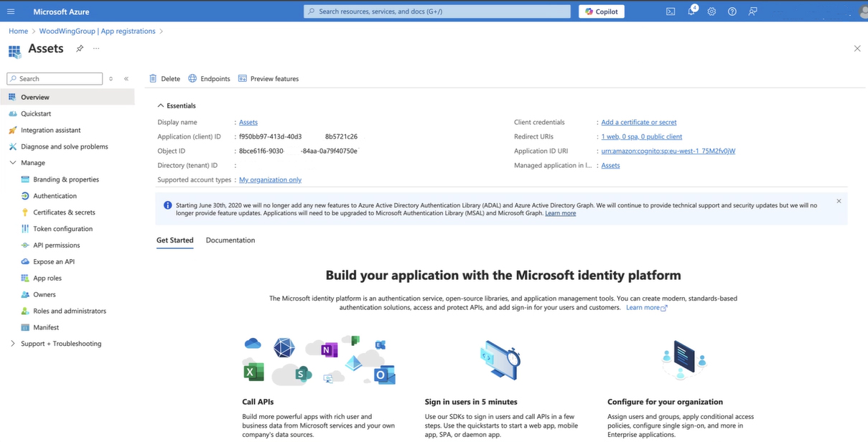Click Learn more in the ADAL notice

tap(561, 213)
